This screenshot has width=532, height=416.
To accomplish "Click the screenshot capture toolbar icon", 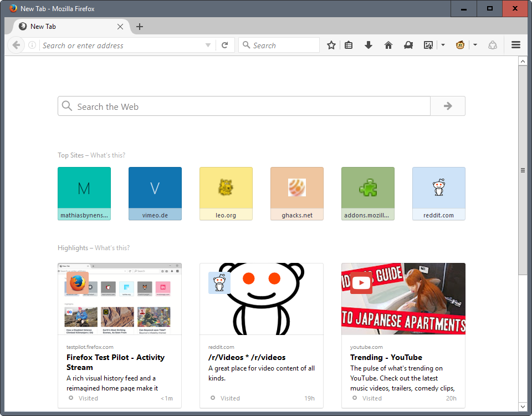I will click(x=428, y=45).
